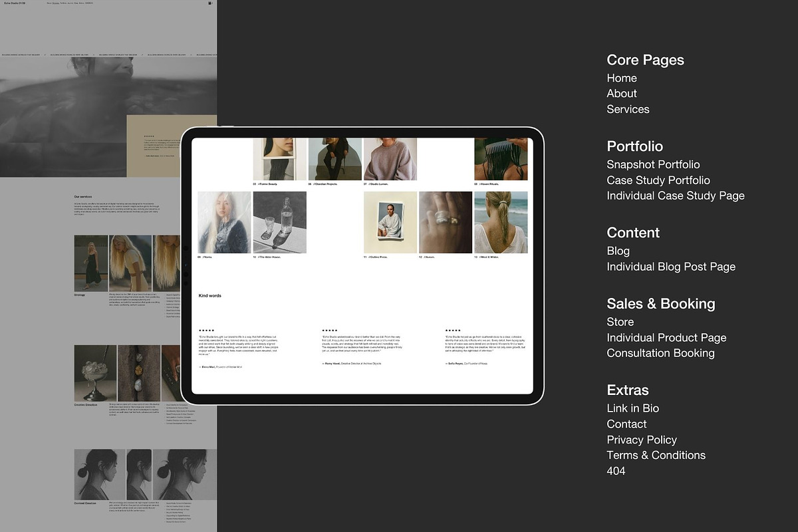Click the Elena Mori testimonial attribution
Screen dimensions: 798x532
point(220,366)
